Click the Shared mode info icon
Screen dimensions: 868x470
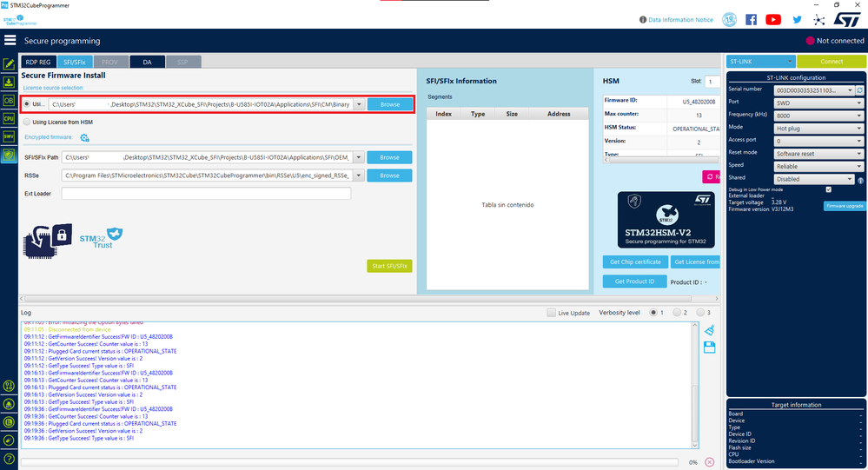[x=860, y=181]
